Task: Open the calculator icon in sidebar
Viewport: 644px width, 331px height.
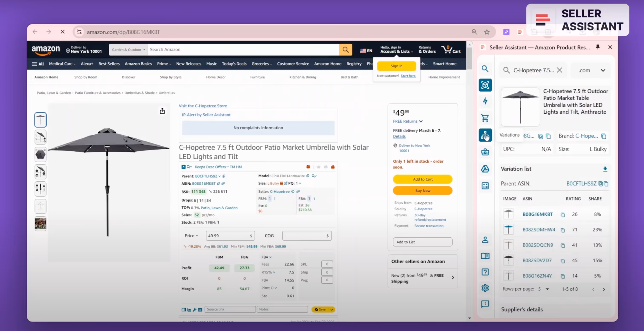Action: [x=485, y=186]
